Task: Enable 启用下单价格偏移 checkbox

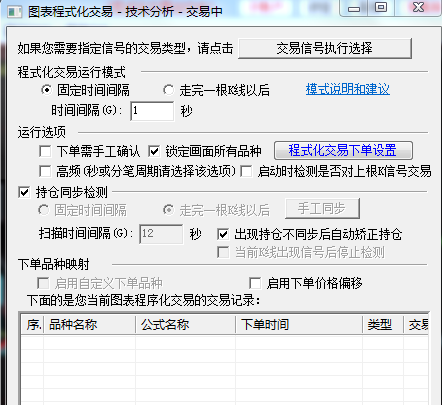Action: pyautogui.click(x=255, y=283)
